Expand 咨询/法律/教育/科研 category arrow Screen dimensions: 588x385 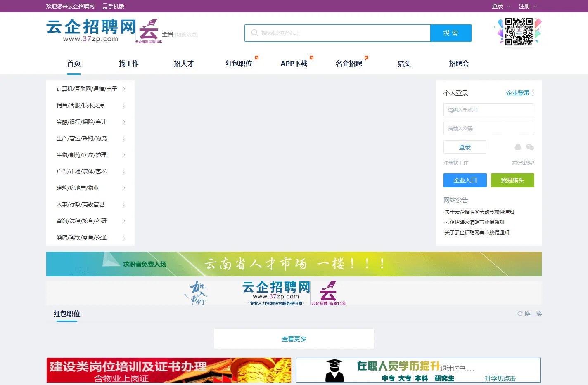[x=124, y=221]
